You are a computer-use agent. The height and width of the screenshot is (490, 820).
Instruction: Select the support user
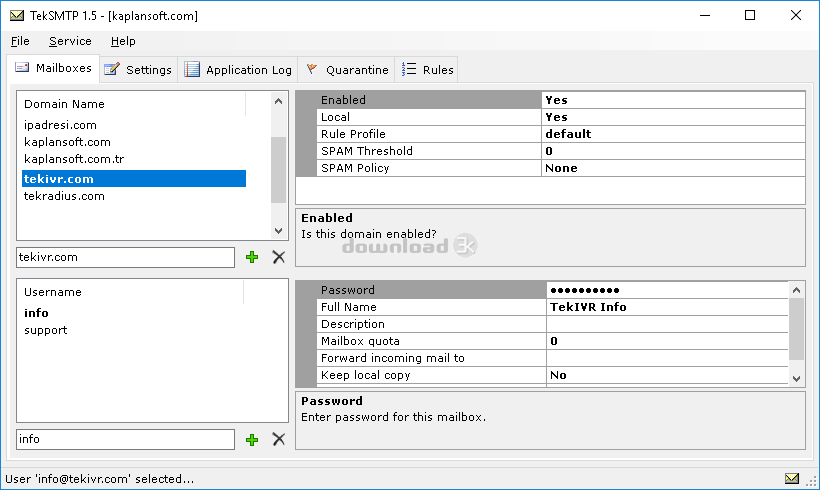click(x=45, y=330)
